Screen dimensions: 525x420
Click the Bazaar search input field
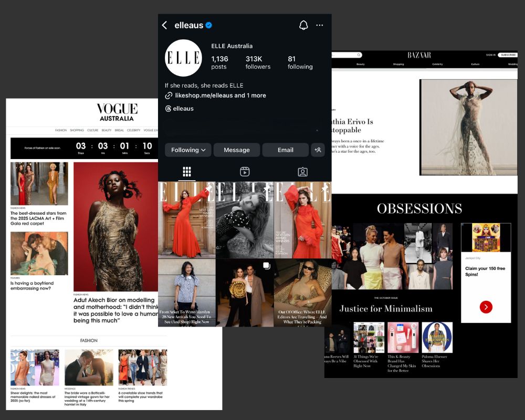pos(344,55)
